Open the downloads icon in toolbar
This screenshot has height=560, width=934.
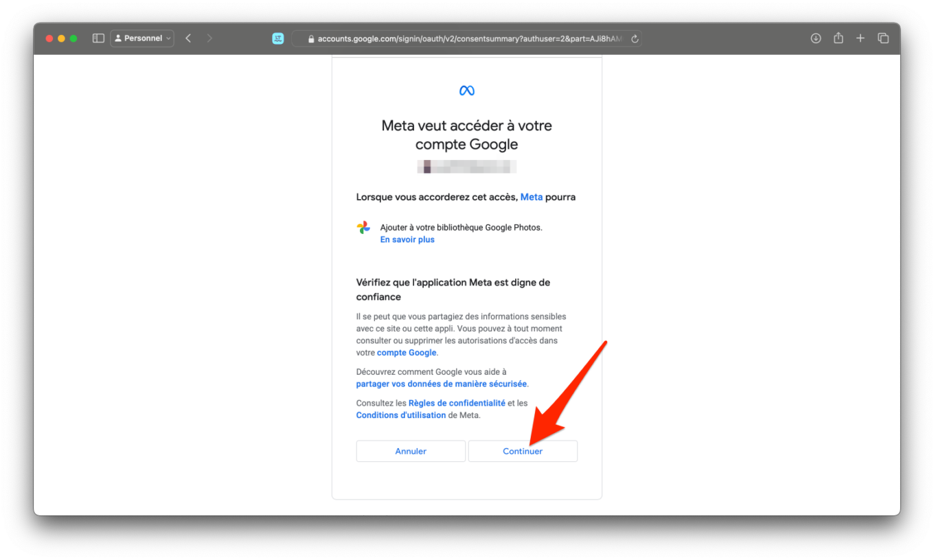(816, 38)
